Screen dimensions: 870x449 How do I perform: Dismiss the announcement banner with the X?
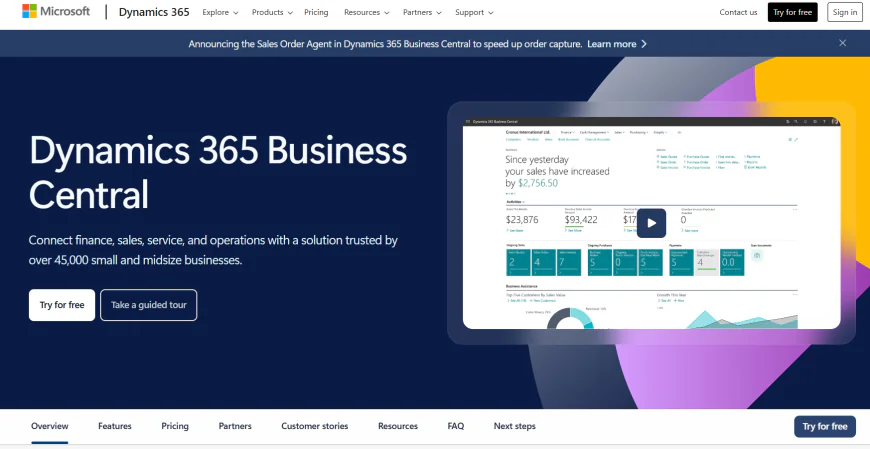(x=842, y=43)
